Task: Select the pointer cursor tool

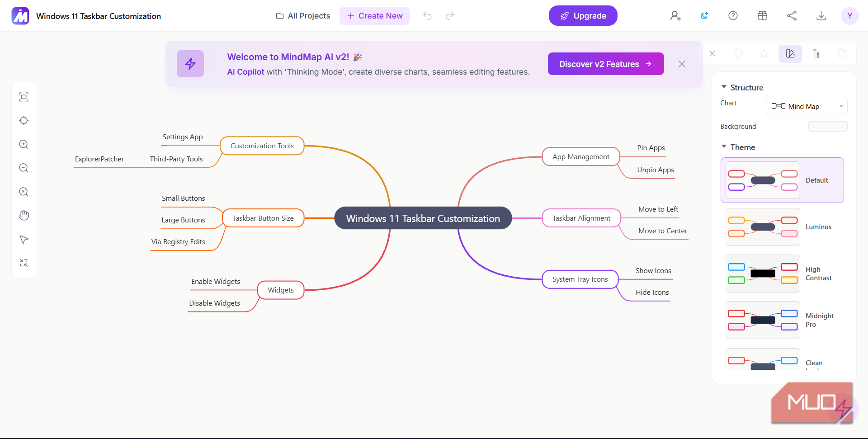Action: click(24, 239)
